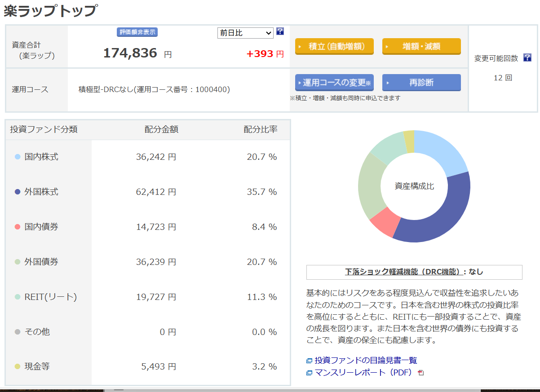Screen dimensions: 540x392
Task: Click the 36,239 円 allocation amount
Action: [x=156, y=262]
